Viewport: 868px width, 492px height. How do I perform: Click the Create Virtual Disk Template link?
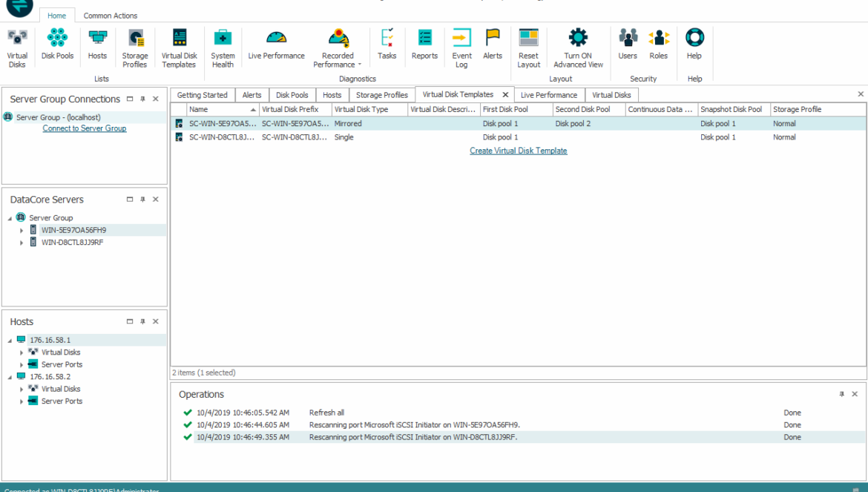point(519,151)
